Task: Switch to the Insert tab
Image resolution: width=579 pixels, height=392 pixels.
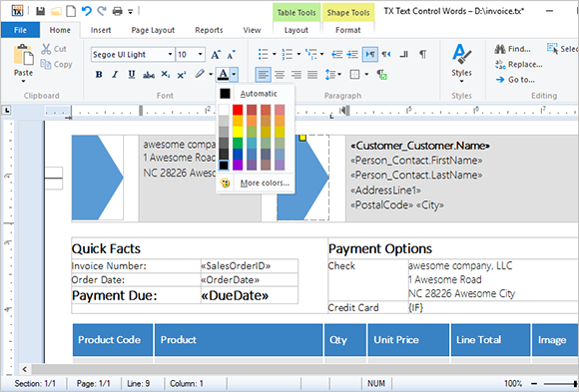Action: coord(101,30)
